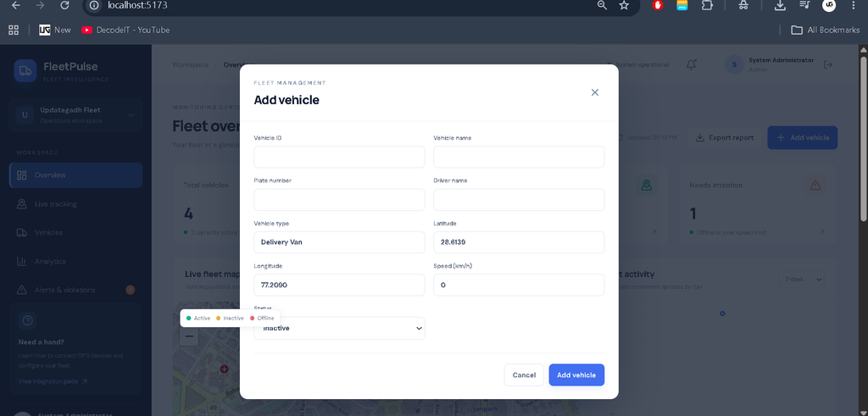Click the logout icon
Viewport: 868px width, 416px height.
[x=828, y=64]
